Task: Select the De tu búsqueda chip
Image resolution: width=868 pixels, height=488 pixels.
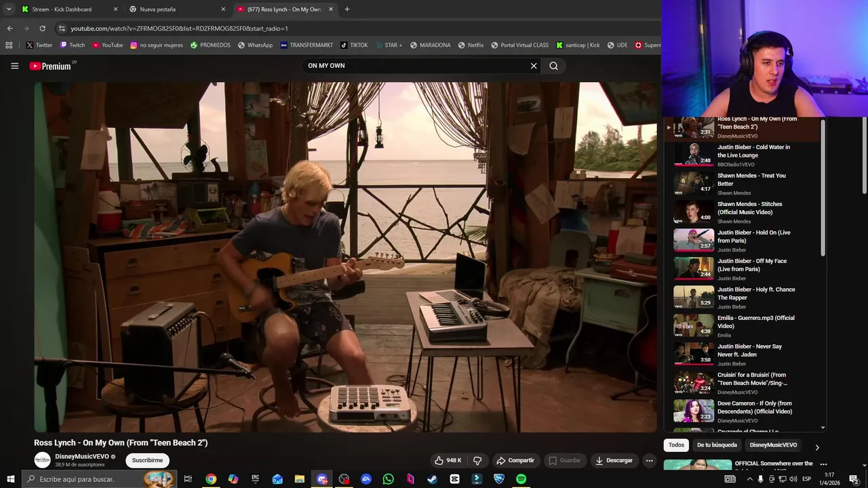Action: pos(717,445)
